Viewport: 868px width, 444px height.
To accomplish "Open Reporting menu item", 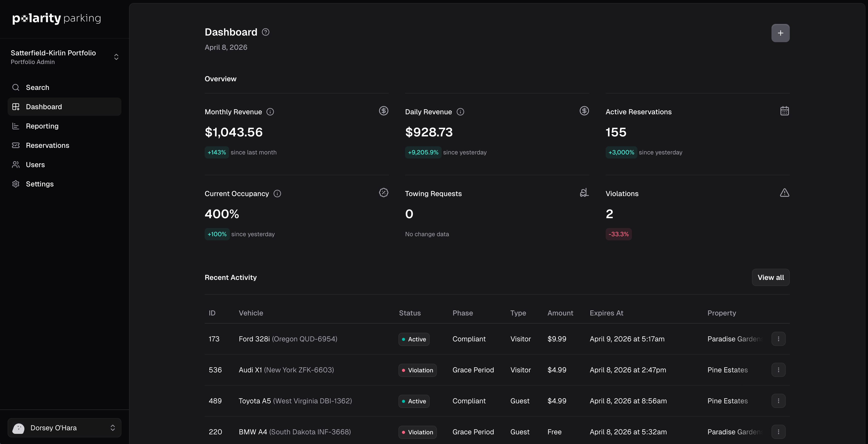I will tap(64, 126).
